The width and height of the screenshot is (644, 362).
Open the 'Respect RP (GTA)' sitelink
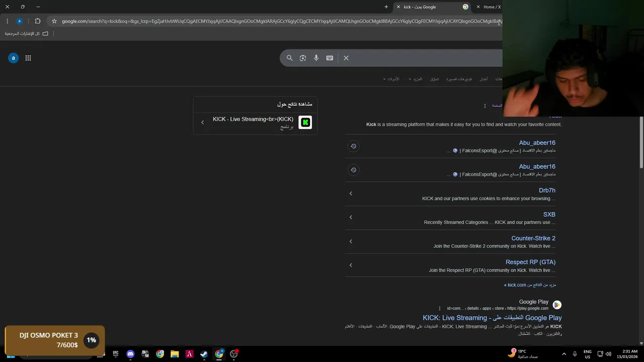coord(530,262)
